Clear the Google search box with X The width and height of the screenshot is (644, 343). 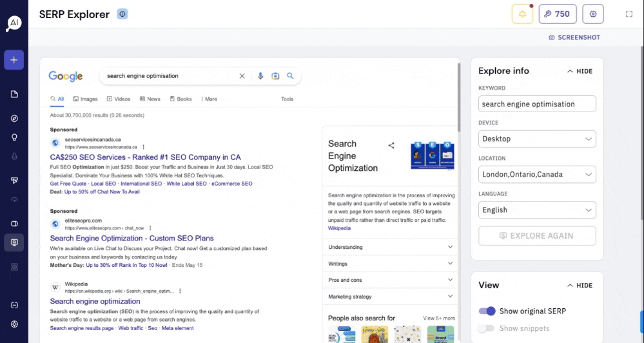point(242,76)
